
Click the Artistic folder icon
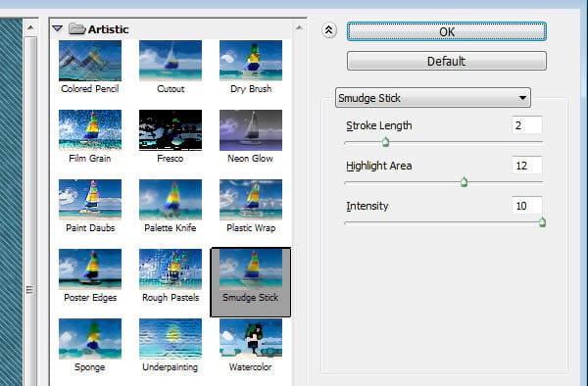pyautogui.click(x=77, y=28)
